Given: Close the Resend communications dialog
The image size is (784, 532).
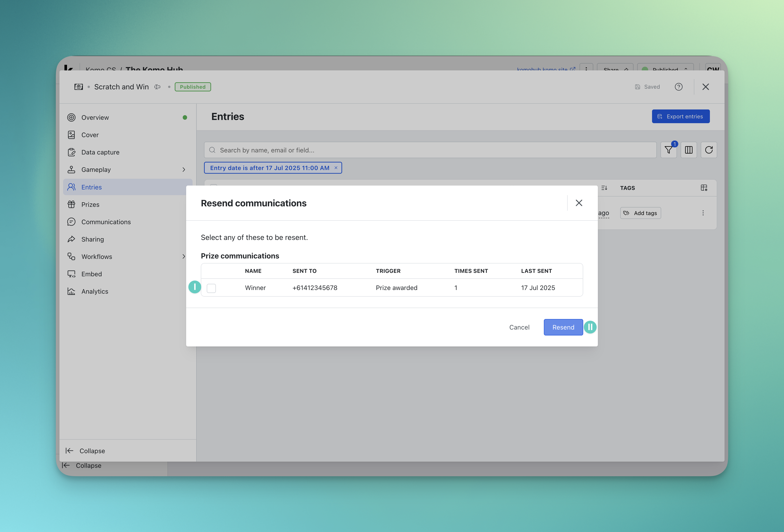Looking at the screenshot, I should (x=579, y=203).
